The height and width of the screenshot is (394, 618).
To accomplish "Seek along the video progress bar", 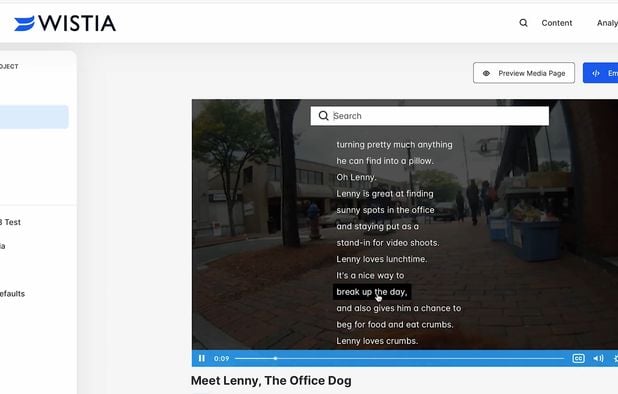I will [x=400, y=358].
